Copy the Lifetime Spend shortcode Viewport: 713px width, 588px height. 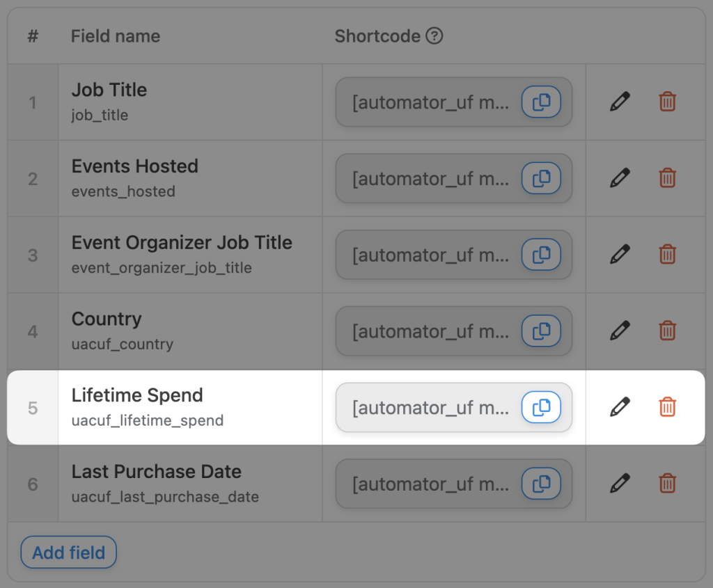(x=542, y=407)
